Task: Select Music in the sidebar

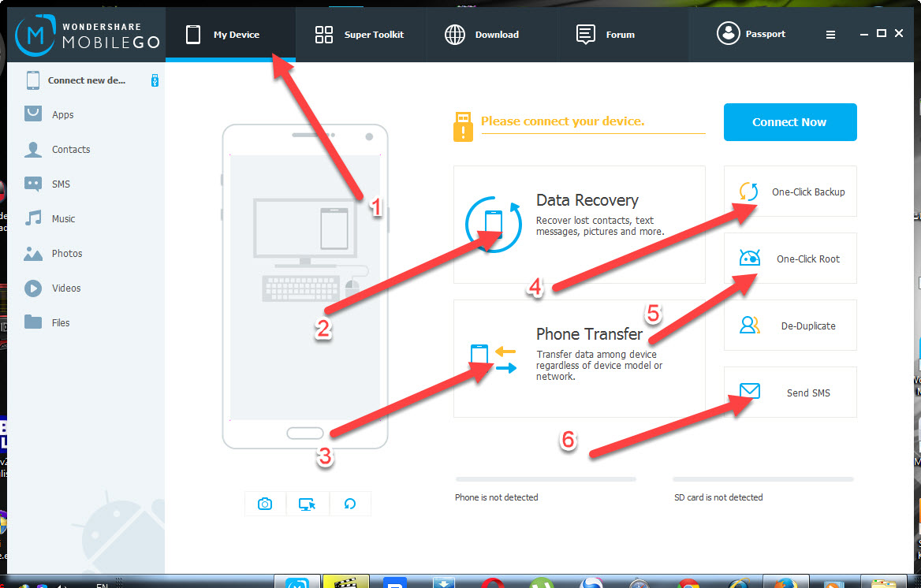Action: click(86, 218)
